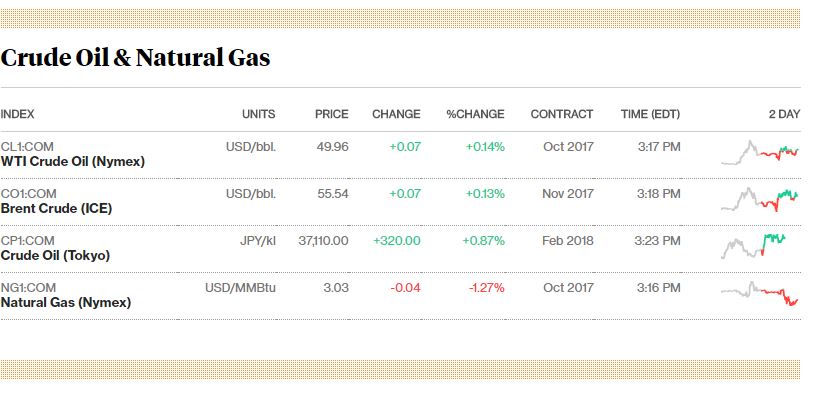View Natural Gas 2-day sparkline chart

(x=760, y=293)
